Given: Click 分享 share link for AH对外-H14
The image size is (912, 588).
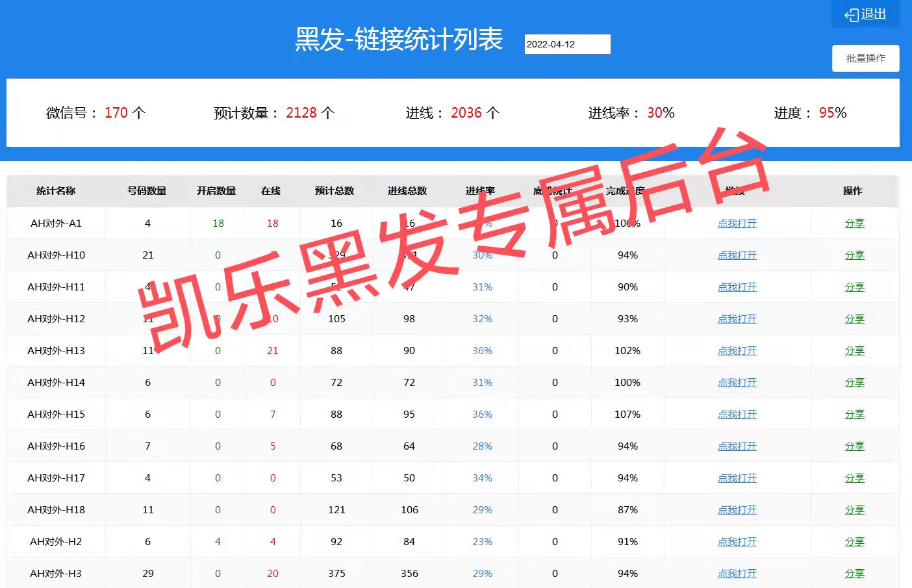Looking at the screenshot, I should pyautogui.click(x=855, y=383).
